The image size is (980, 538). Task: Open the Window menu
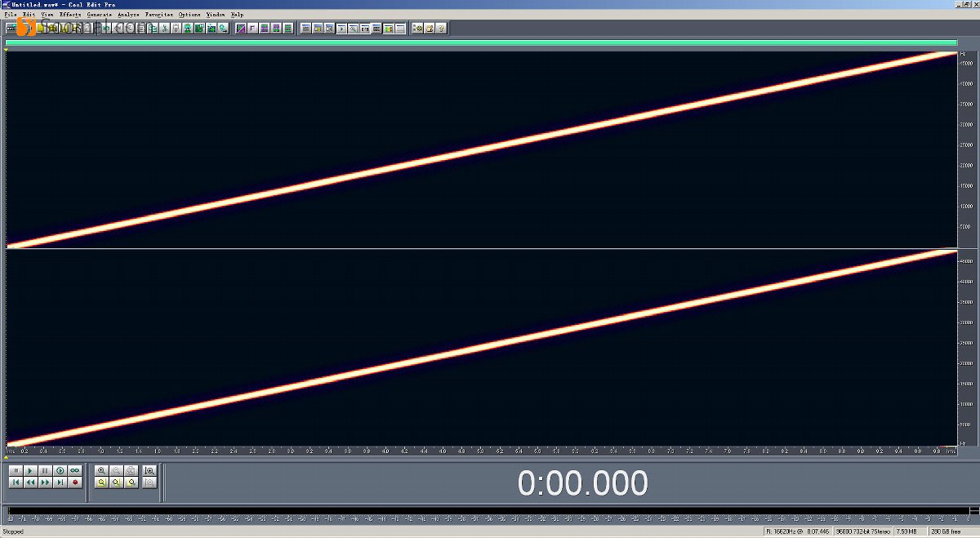click(216, 15)
